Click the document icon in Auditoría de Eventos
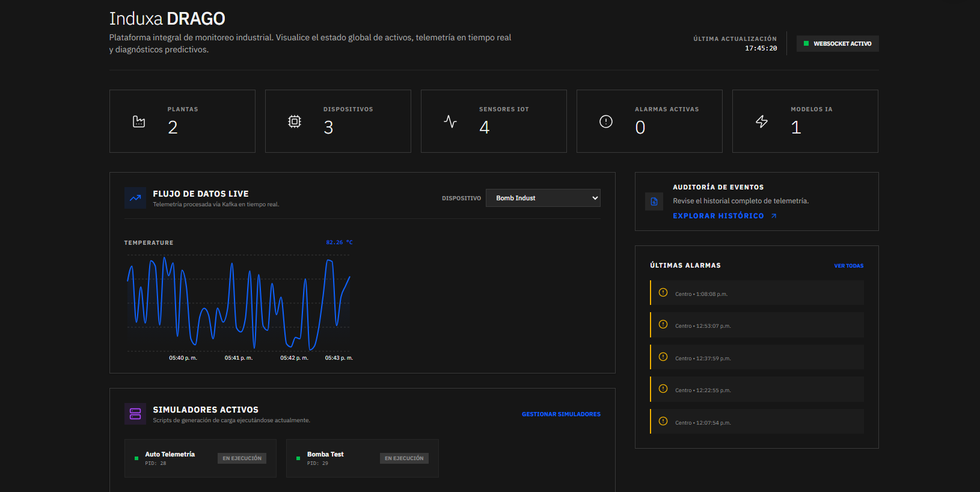Screen dimensions: 980x492 pyautogui.click(x=654, y=201)
